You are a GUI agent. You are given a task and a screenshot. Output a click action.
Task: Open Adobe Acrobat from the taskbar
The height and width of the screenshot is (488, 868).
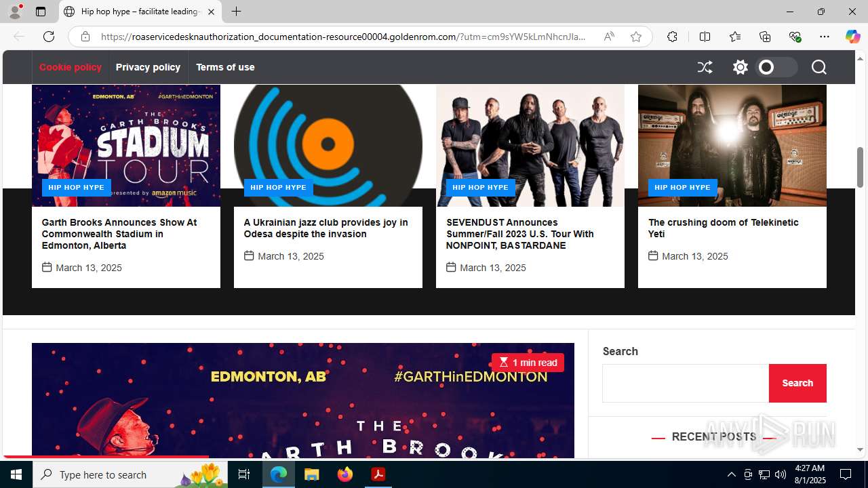[x=378, y=474]
